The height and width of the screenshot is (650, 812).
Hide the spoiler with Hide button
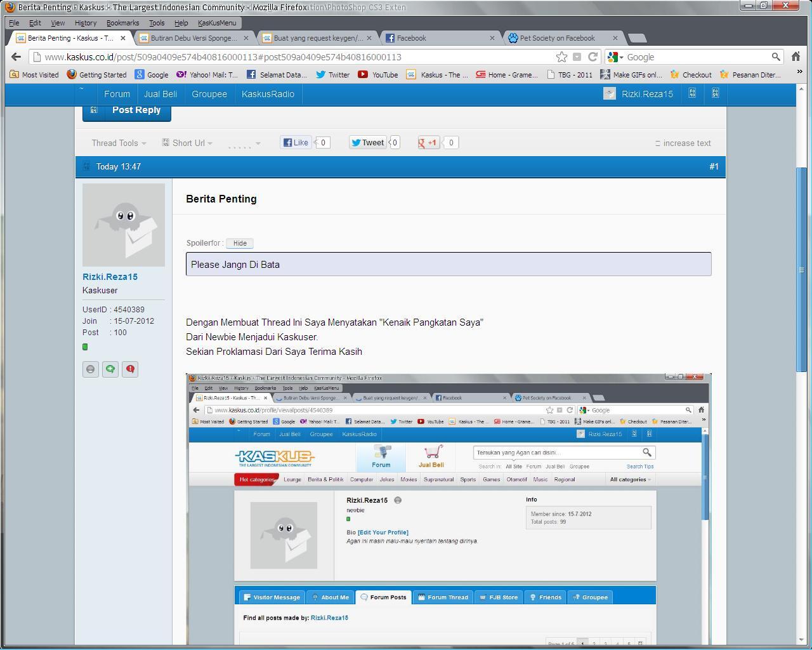[240, 243]
